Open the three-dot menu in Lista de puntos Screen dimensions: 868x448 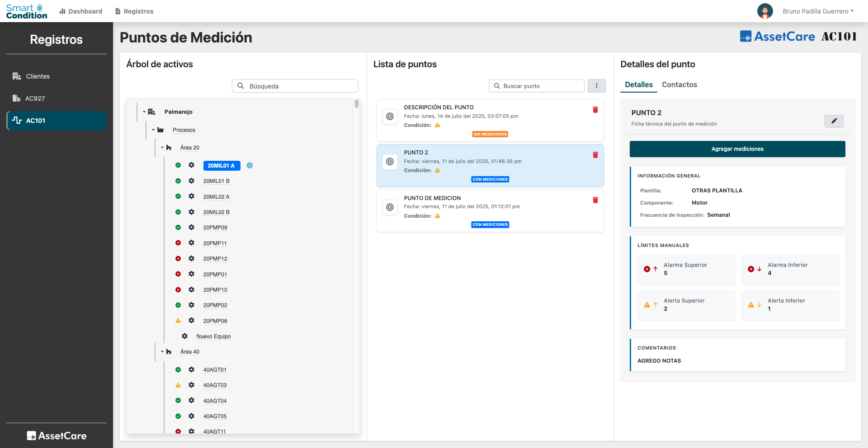pos(597,86)
